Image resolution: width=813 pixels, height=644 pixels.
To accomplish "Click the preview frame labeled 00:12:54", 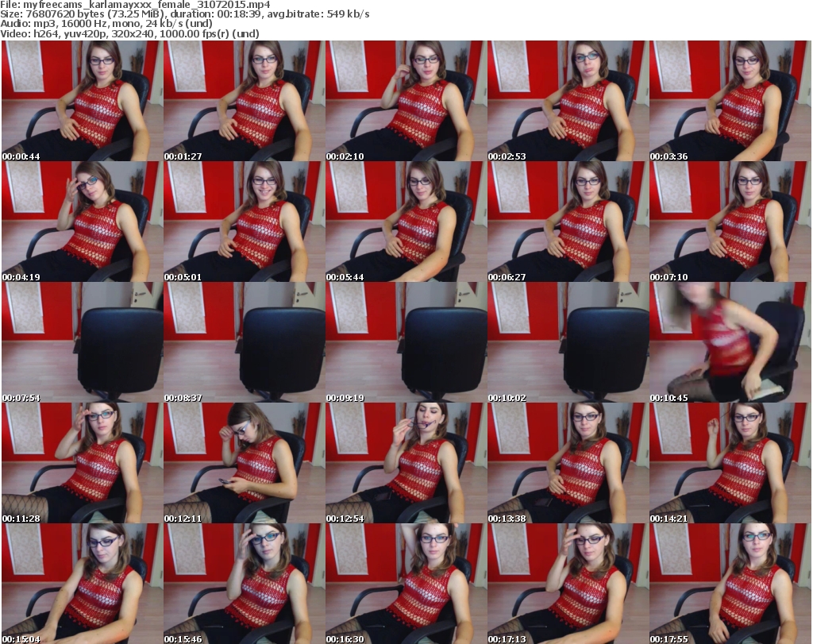I will coord(406,463).
